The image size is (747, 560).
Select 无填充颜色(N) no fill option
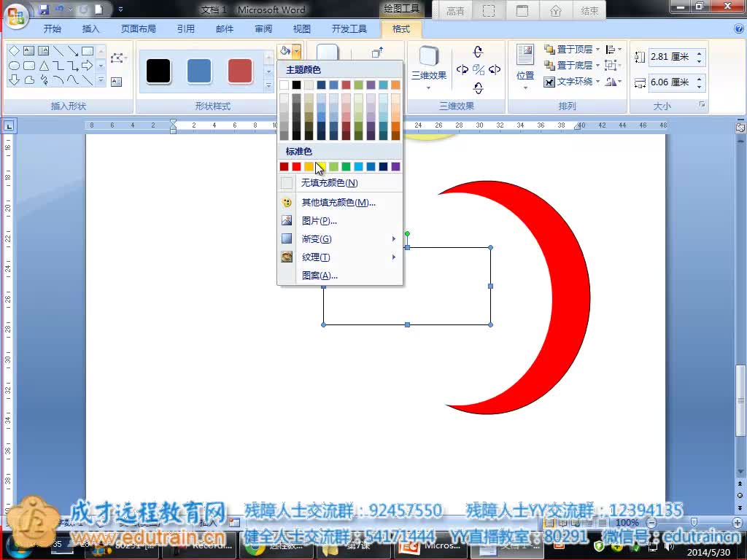(330, 183)
